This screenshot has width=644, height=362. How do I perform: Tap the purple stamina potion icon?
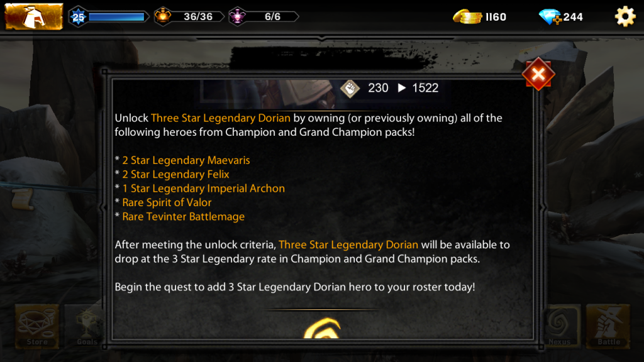click(x=237, y=16)
